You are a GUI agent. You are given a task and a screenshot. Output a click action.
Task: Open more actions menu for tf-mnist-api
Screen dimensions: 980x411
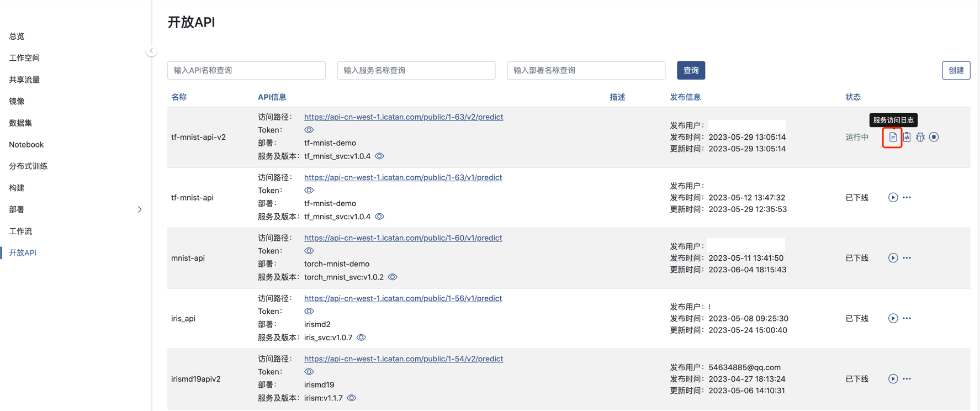click(x=907, y=198)
